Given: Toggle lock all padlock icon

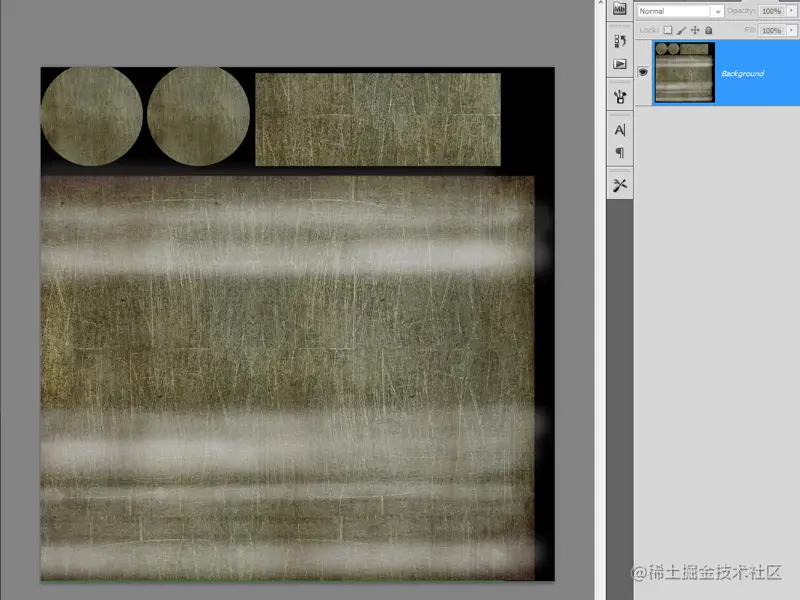Looking at the screenshot, I should pos(708,30).
